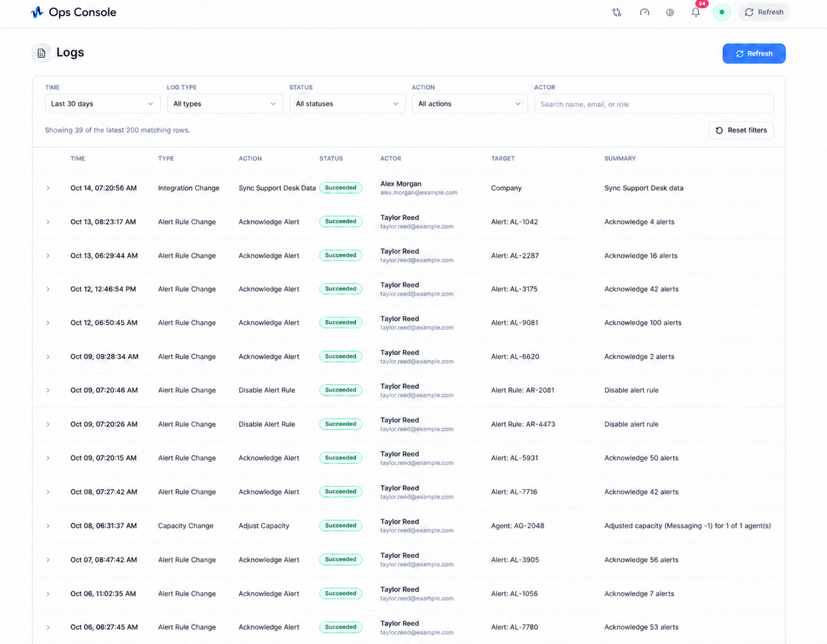
Task: Click the Capacity Change type cell
Action: [x=186, y=526]
